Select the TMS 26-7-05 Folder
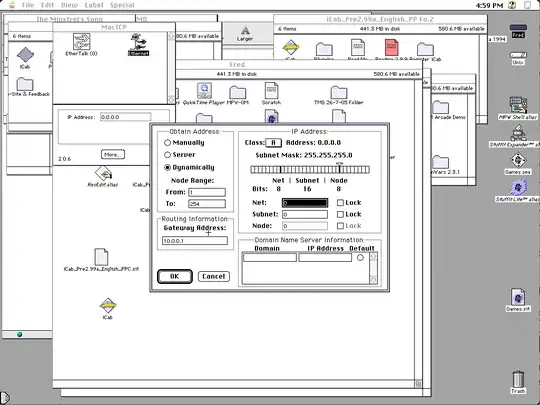Screen dimensions: 540x405 point(339,92)
